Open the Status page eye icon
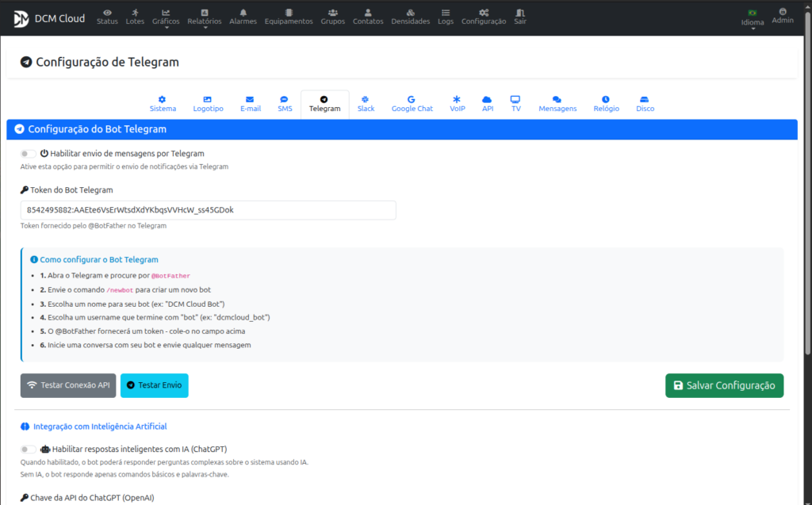 coord(107,13)
